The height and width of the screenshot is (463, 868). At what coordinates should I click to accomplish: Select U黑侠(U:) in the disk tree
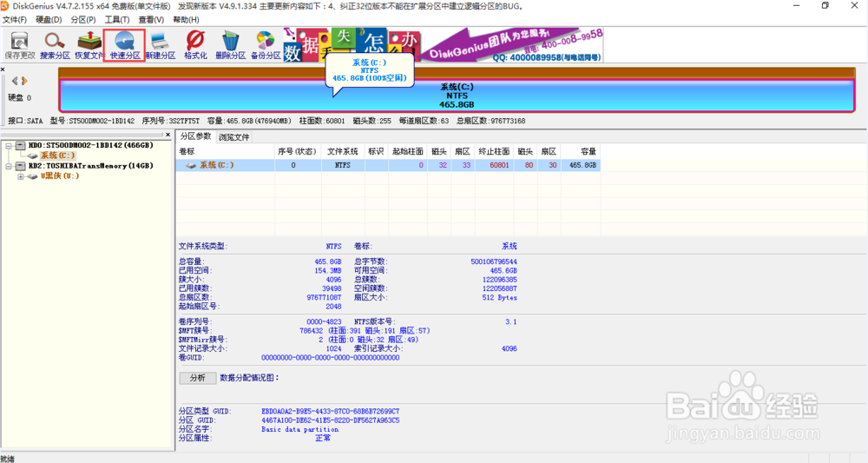click(x=60, y=176)
